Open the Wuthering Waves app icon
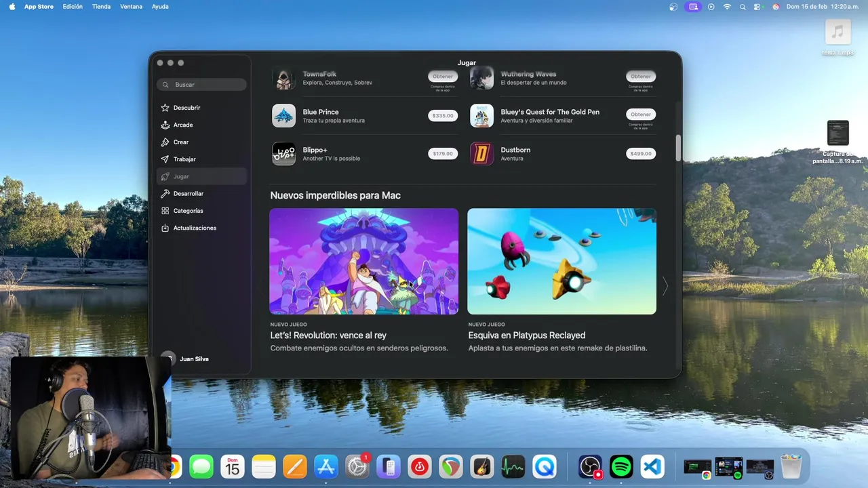Viewport: 868px width, 488px height. (x=481, y=78)
